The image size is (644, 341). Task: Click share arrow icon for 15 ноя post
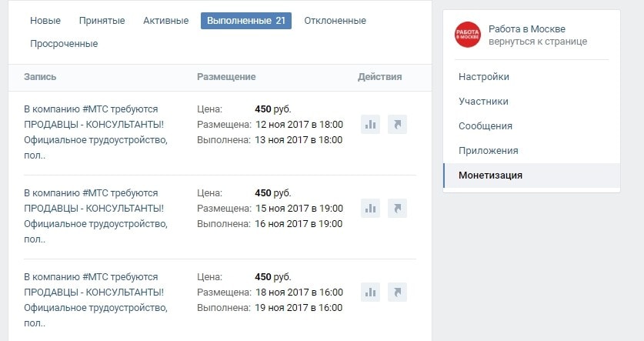pos(397,208)
